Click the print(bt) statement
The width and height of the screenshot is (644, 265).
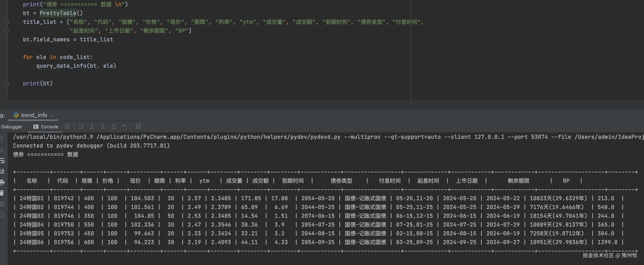pyautogui.click(x=38, y=83)
